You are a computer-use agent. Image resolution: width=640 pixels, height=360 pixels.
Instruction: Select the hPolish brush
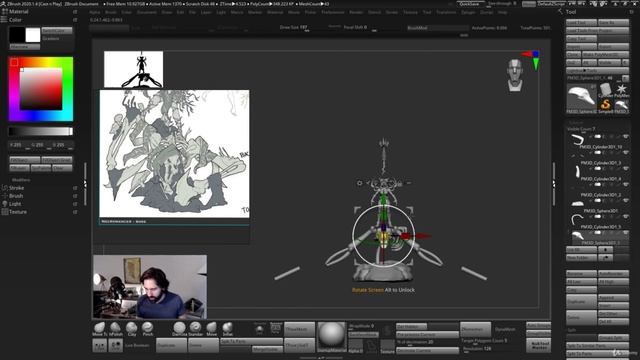pos(116,329)
